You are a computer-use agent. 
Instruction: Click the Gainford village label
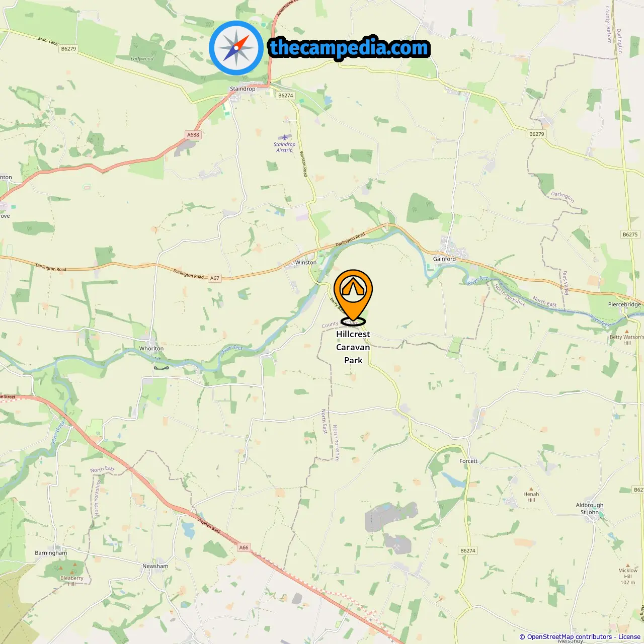click(x=444, y=259)
